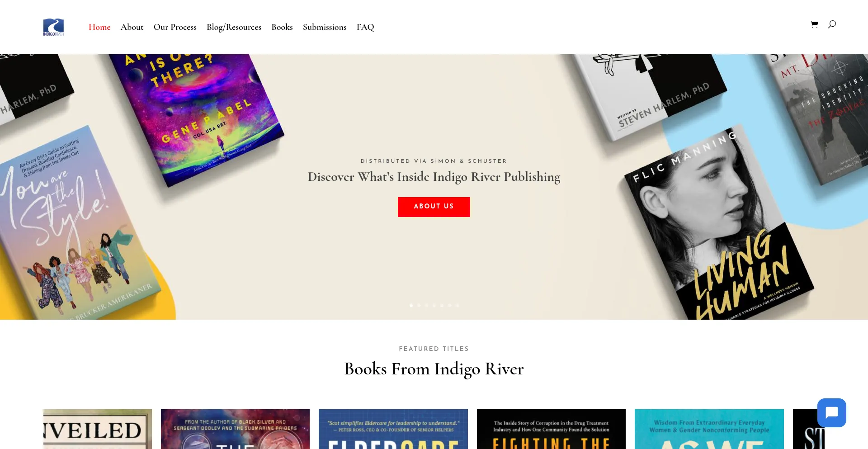Select the Unveiled book cover thumbnail
This screenshot has width=868, height=449.
click(x=97, y=429)
